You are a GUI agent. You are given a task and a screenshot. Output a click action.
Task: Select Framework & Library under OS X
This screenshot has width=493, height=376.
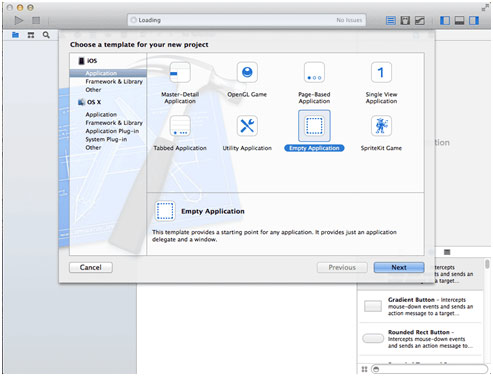point(114,123)
